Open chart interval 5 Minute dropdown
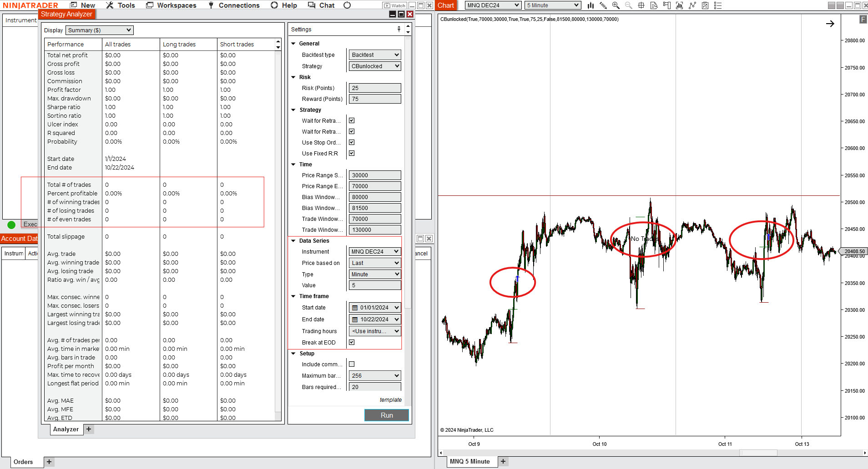The image size is (868, 469). pos(553,5)
